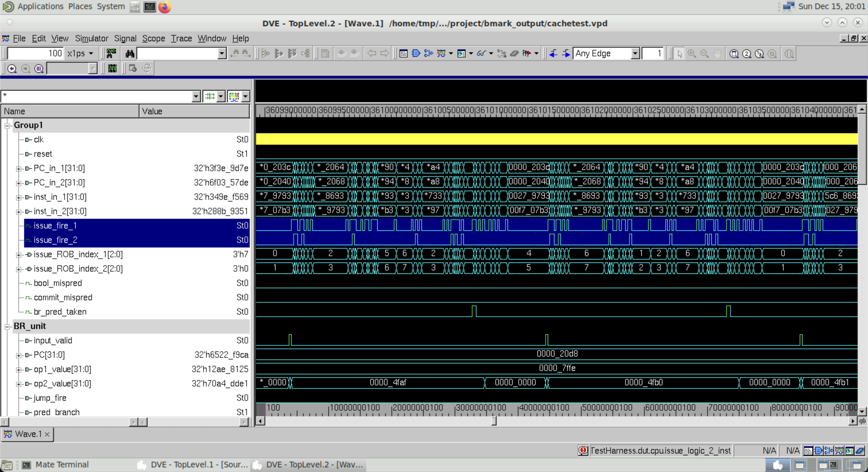Expand the inst_in_2[31:0] bus
The width and height of the screenshot is (868, 472).
pos(19,212)
